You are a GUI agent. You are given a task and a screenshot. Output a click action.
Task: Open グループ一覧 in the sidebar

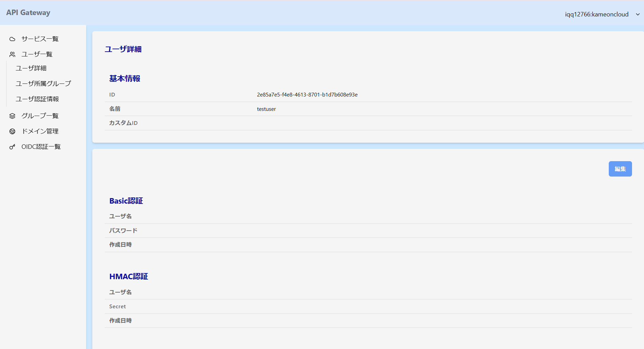click(40, 116)
